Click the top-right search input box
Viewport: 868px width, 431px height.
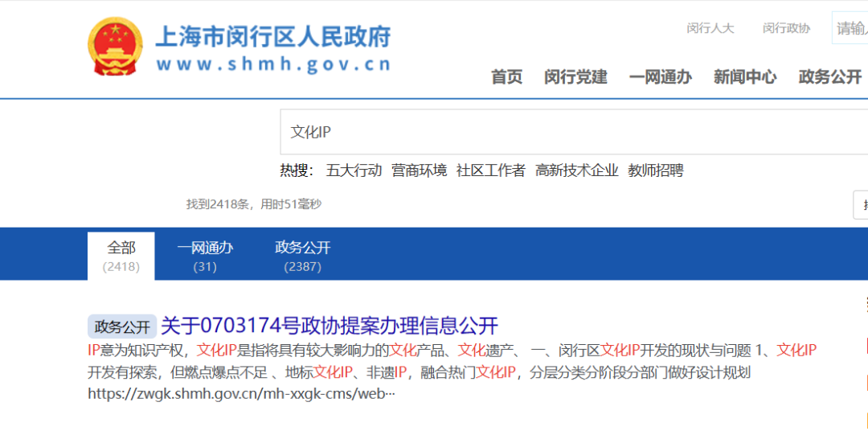tap(850, 28)
